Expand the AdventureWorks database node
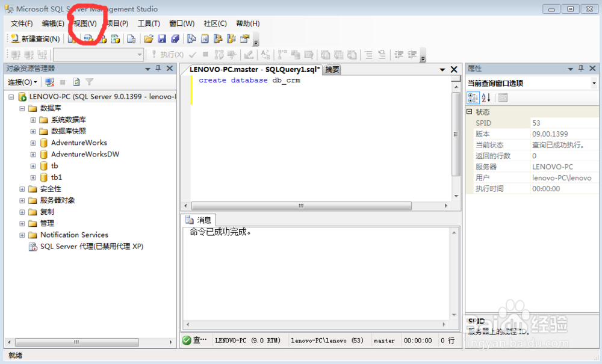This screenshot has width=602, height=364. [33, 143]
